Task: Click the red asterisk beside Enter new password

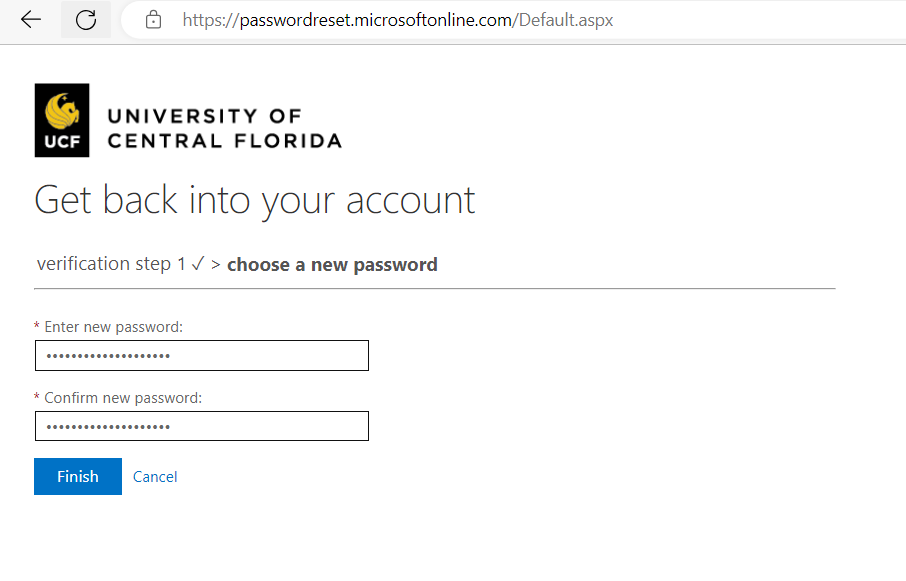Action: click(x=37, y=326)
